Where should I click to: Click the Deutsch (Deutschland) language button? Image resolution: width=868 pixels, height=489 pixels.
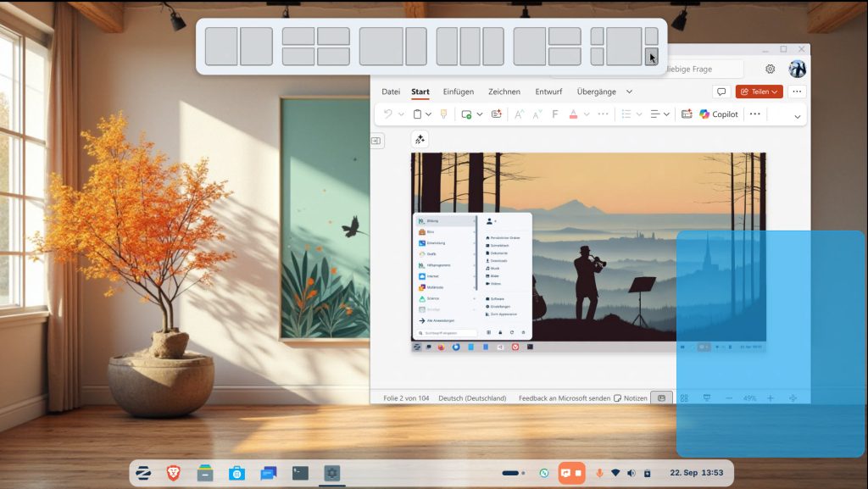472,397
